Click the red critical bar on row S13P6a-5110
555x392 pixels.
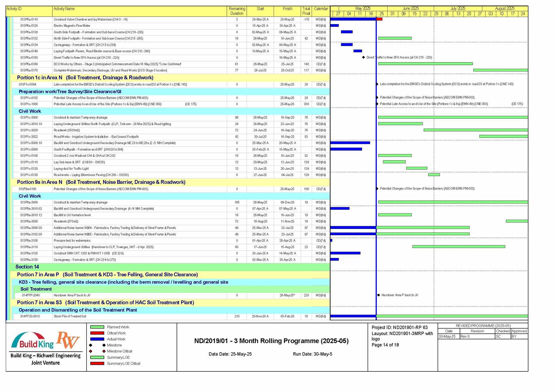click(x=379, y=19)
